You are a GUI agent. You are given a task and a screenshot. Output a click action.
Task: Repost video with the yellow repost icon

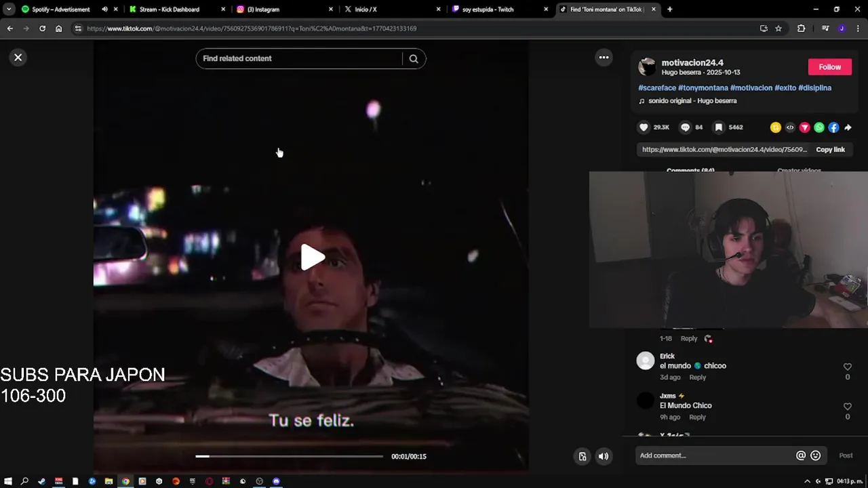coord(775,127)
